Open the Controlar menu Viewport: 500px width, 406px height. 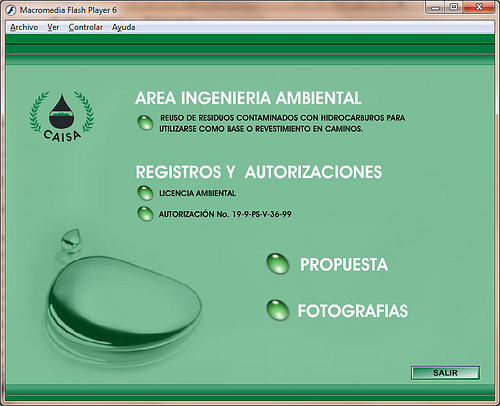pos(86,27)
